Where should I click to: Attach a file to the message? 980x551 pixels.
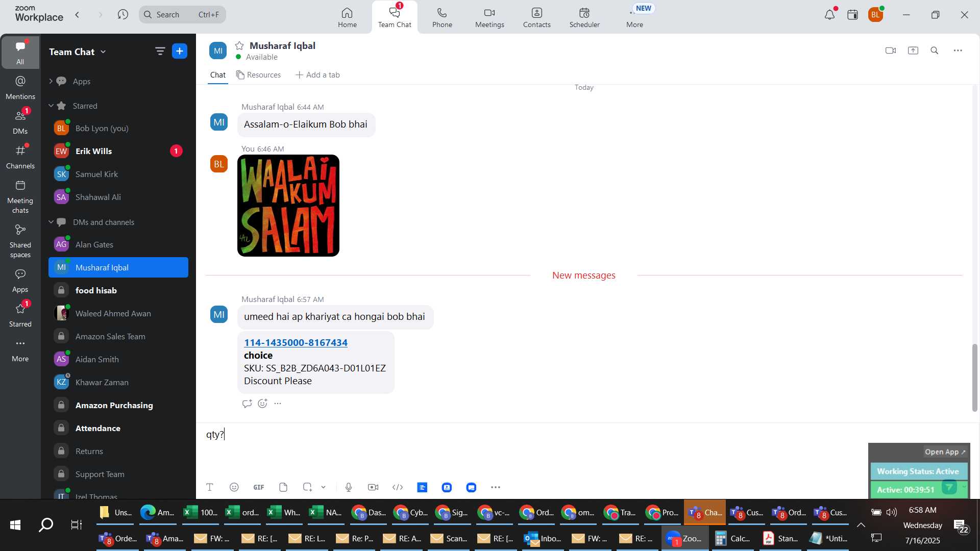283,487
